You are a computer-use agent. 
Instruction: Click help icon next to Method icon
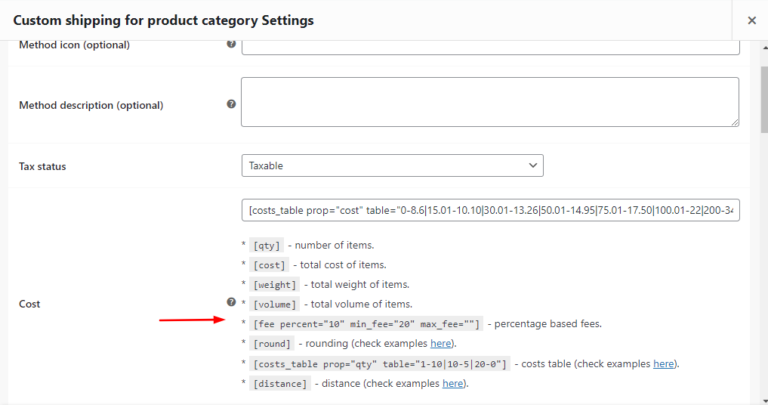click(x=231, y=44)
